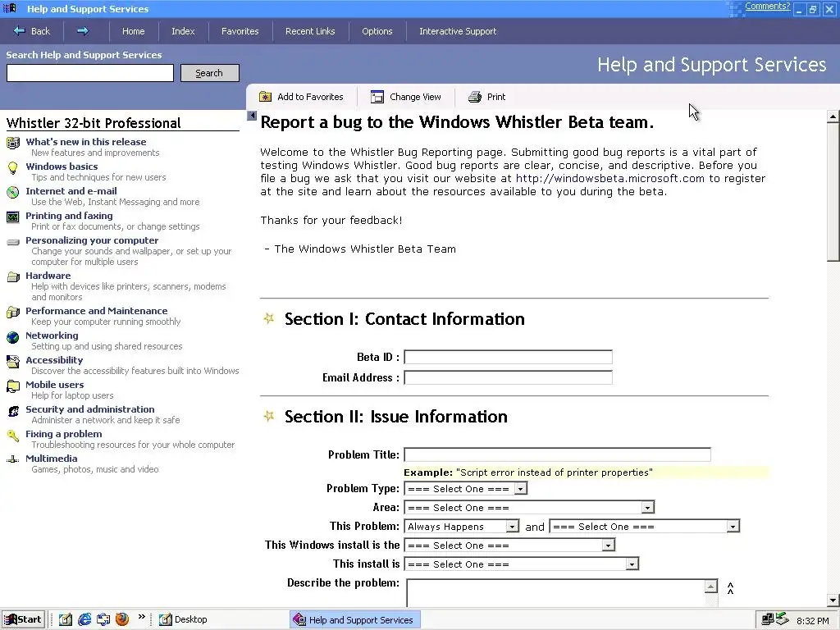Click the Performance and Maintenance icon
This screenshot has width=840, height=630.
13,313
